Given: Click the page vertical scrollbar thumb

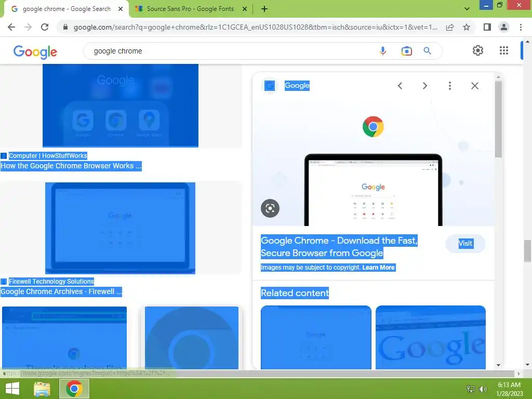Looking at the screenshot, I should click(x=527, y=251).
